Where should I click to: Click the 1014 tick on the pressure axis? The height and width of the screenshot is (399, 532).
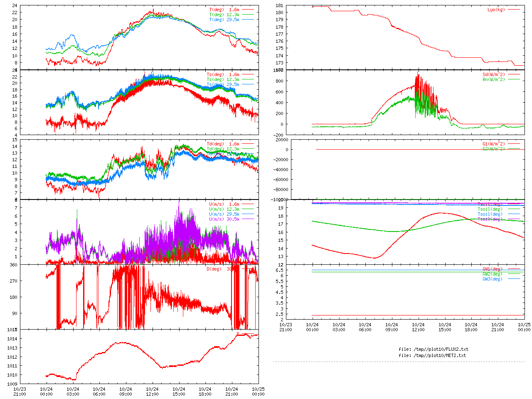tap(12, 339)
